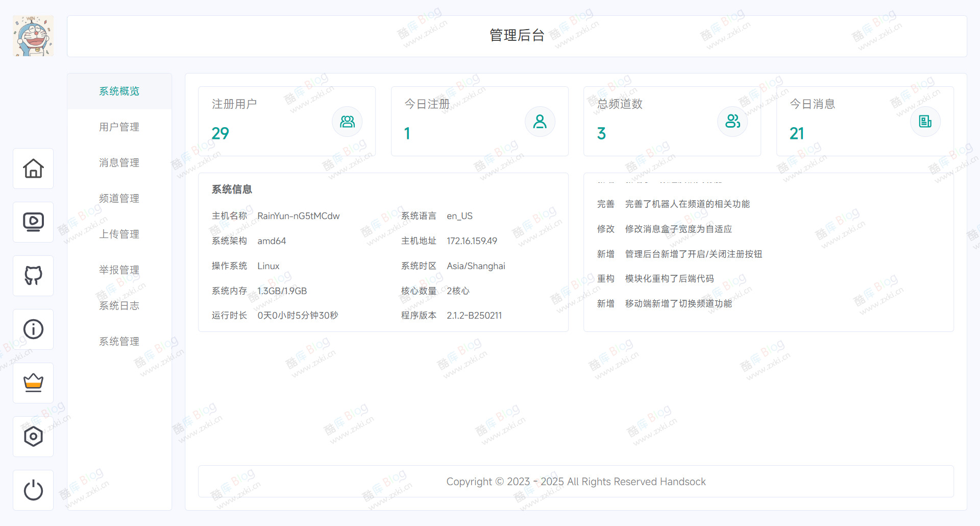This screenshot has height=526, width=980.
Task: Switch to the 系统概览 section
Action: (119, 91)
